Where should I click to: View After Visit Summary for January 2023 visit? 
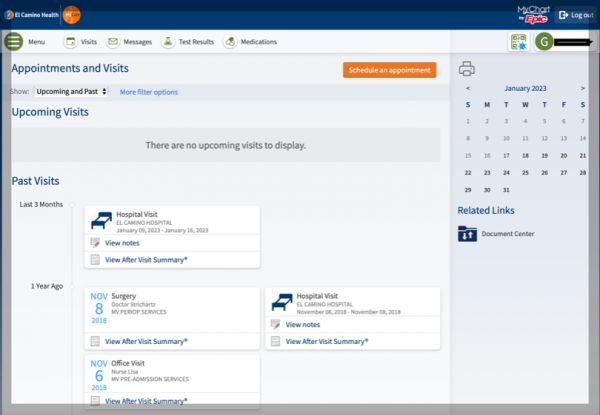(146, 260)
